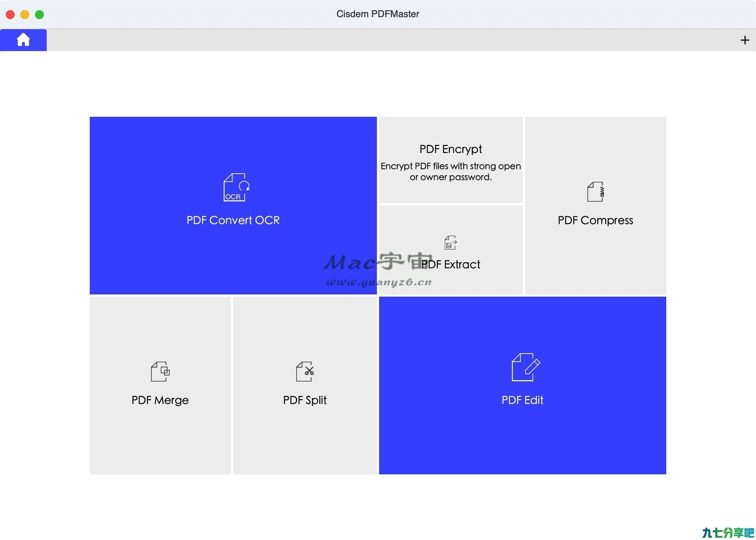Click the PDF Merge pages icon
756x540 pixels.
coord(160,371)
